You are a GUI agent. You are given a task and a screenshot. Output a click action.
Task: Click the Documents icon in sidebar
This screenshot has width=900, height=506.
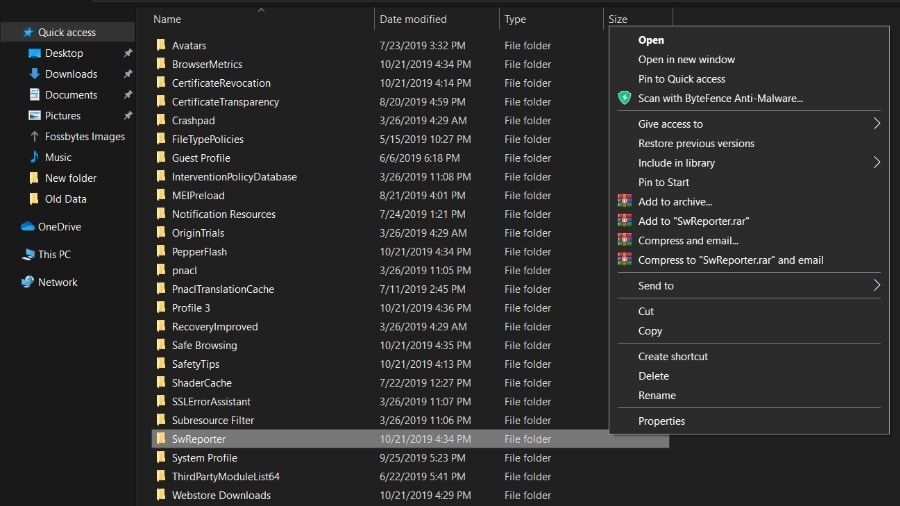pyautogui.click(x=34, y=95)
